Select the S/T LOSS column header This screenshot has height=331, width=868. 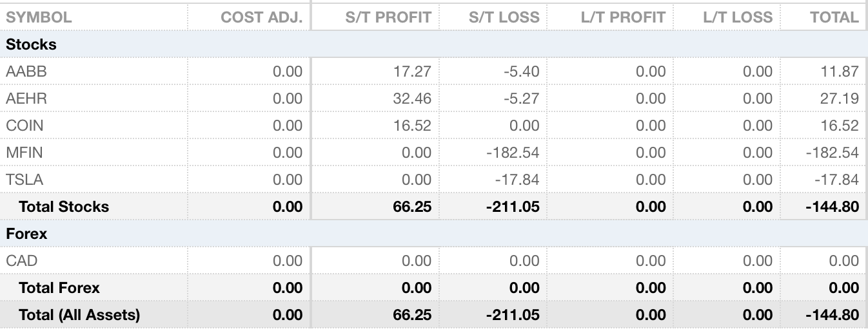[504, 17]
